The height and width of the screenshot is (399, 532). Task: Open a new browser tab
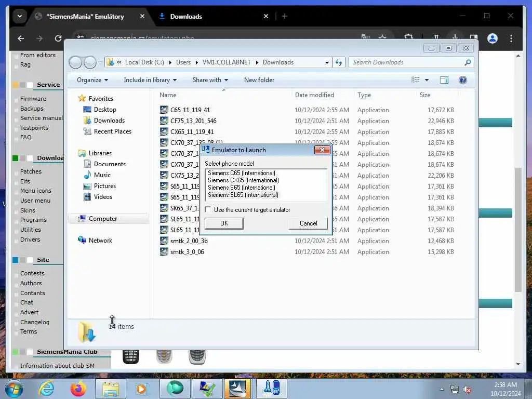pyautogui.click(x=284, y=16)
